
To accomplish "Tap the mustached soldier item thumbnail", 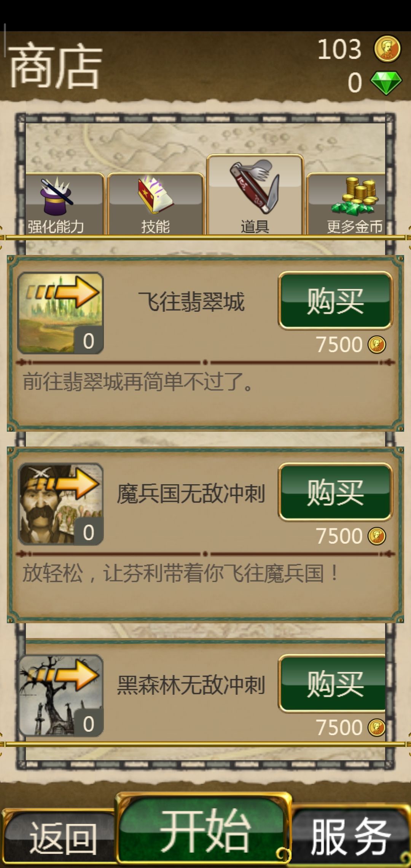I will coord(61,504).
